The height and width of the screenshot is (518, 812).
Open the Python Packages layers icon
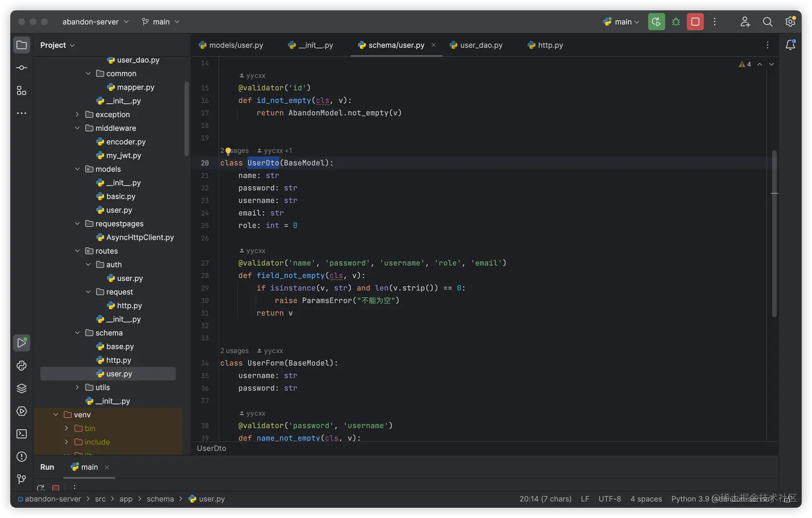click(x=21, y=388)
